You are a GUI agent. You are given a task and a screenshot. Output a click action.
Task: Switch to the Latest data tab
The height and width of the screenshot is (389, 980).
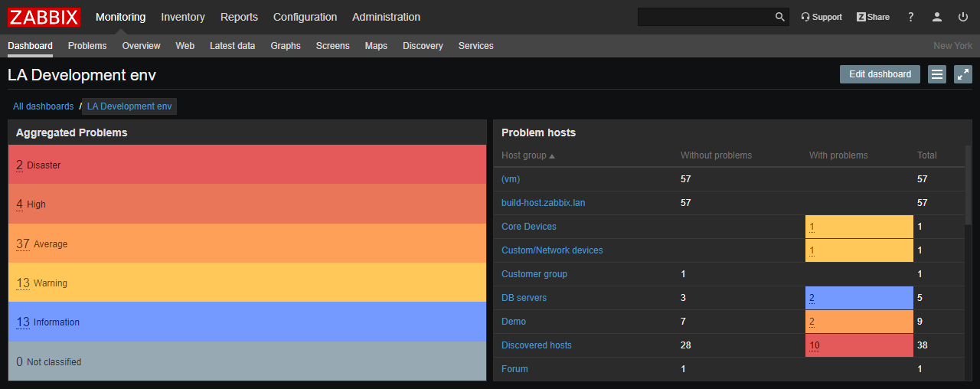(232, 46)
